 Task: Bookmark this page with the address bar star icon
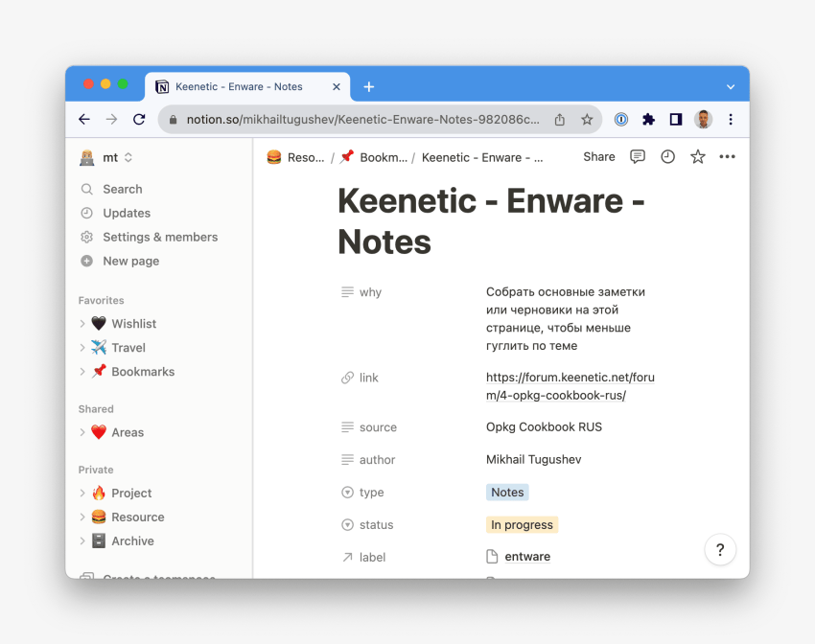pos(587,120)
